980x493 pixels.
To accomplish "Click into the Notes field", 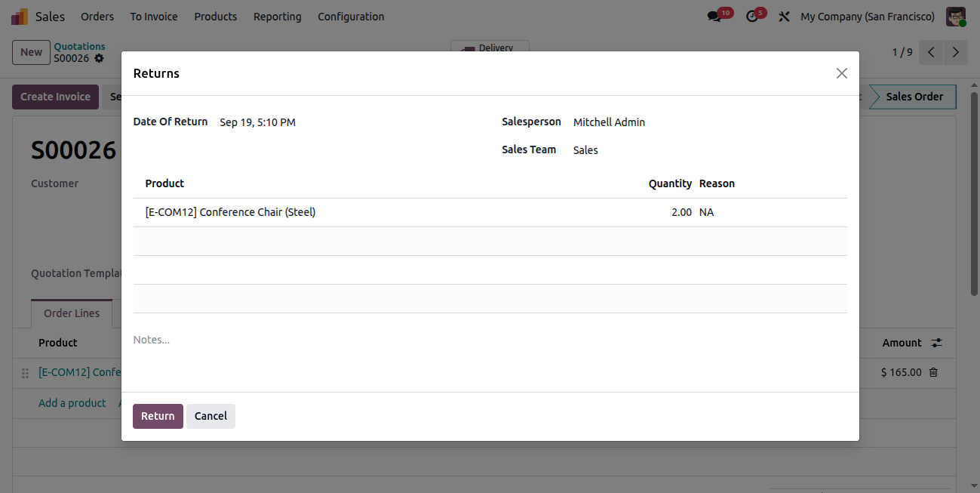I will 490,340.
